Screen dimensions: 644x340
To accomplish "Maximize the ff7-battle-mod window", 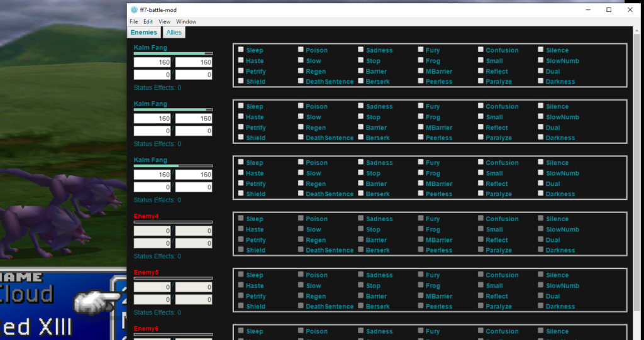I will (x=609, y=10).
